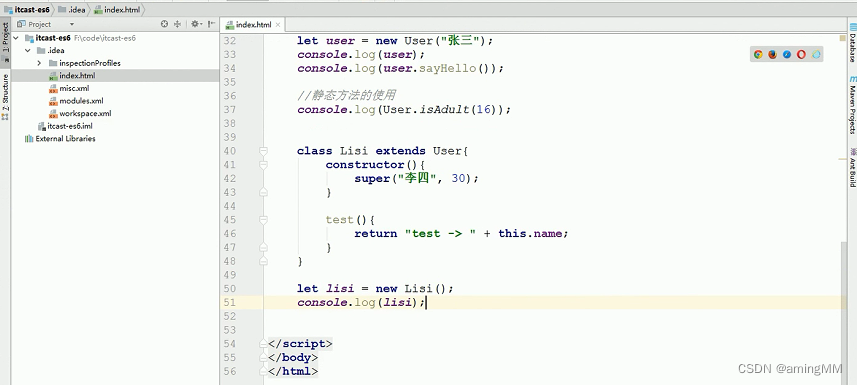Close the index.html editor tab
Viewport: 857px width, 385px height.
click(x=278, y=25)
